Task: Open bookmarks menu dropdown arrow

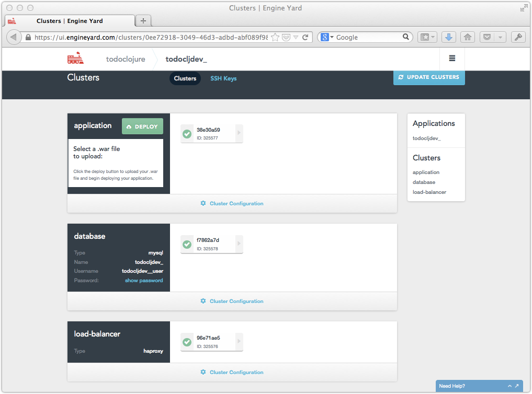Action: [x=433, y=37]
